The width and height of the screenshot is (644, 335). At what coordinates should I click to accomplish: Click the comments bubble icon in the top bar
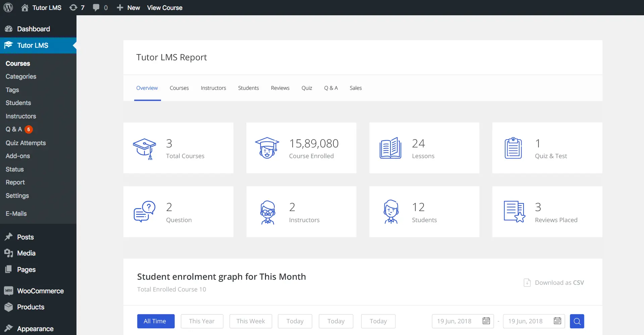pos(97,7)
